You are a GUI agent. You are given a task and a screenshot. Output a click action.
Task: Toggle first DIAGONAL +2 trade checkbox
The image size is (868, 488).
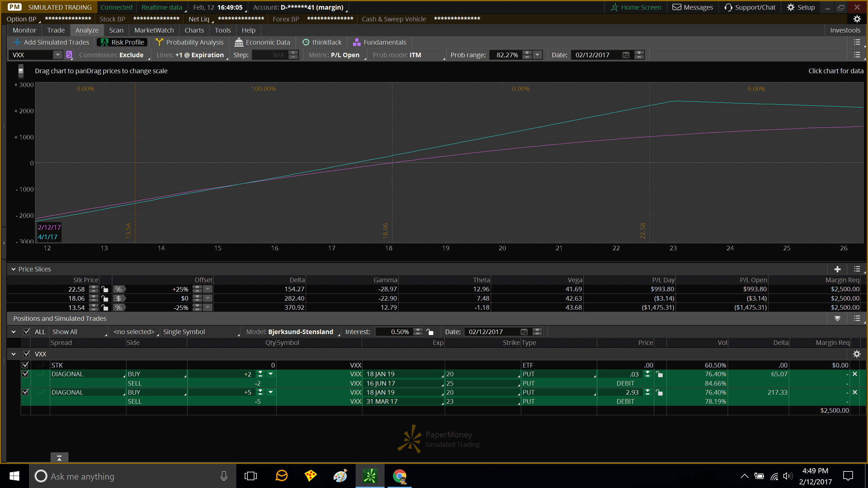[x=25, y=374]
